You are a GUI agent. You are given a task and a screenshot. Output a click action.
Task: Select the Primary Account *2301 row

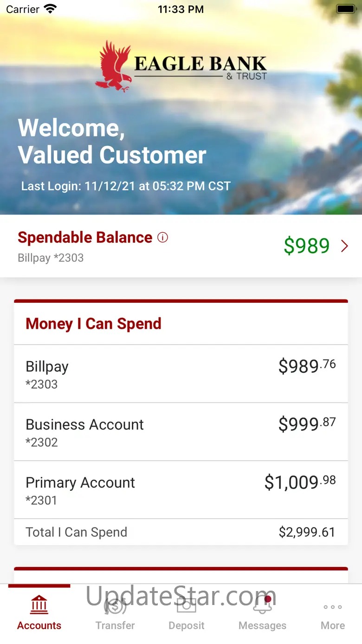coord(181,490)
